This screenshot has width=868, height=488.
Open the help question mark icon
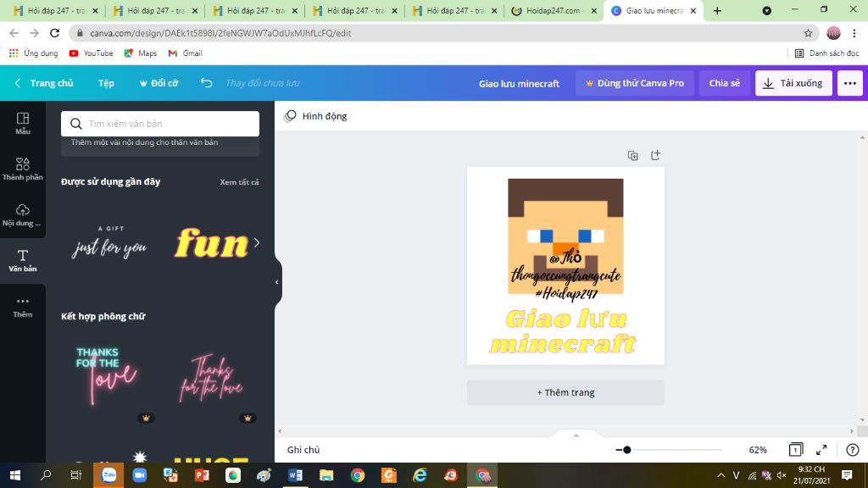pos(853,450)
